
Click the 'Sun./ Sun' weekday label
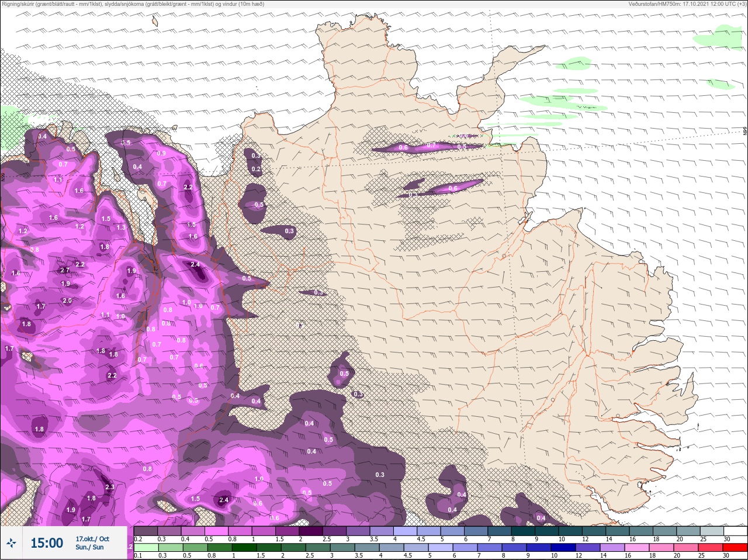coord(89,548)
